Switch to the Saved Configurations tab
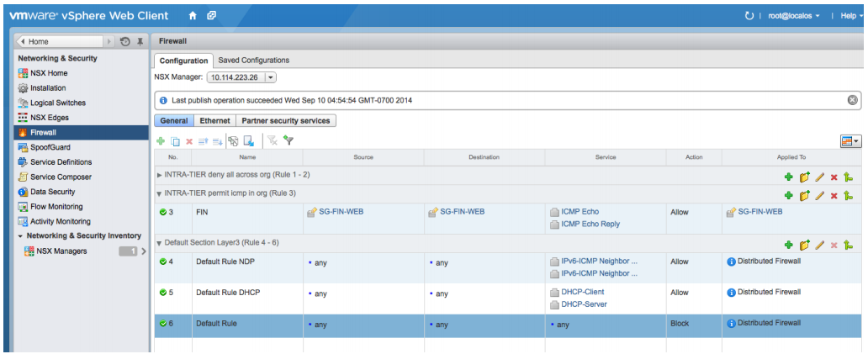The image size is (868, 354). (253, 61)
